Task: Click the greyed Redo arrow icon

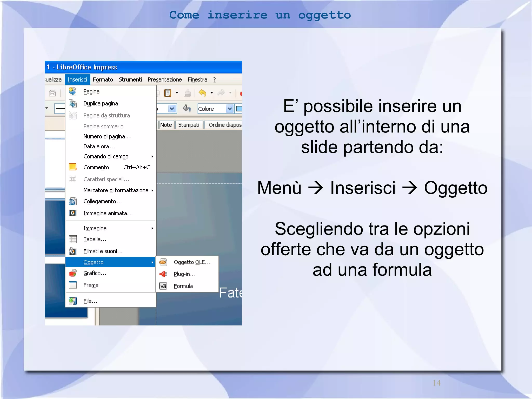Action: coord(221,93)
